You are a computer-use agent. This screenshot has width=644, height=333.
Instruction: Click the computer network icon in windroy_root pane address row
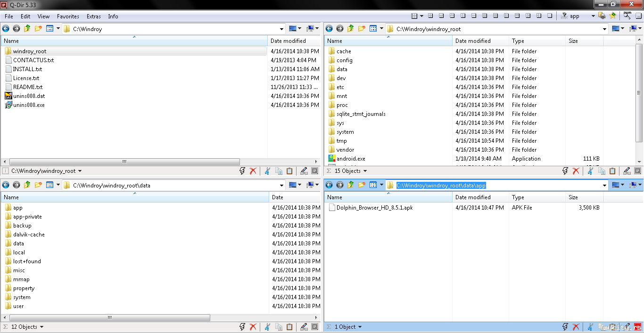[x=633, y=29]
